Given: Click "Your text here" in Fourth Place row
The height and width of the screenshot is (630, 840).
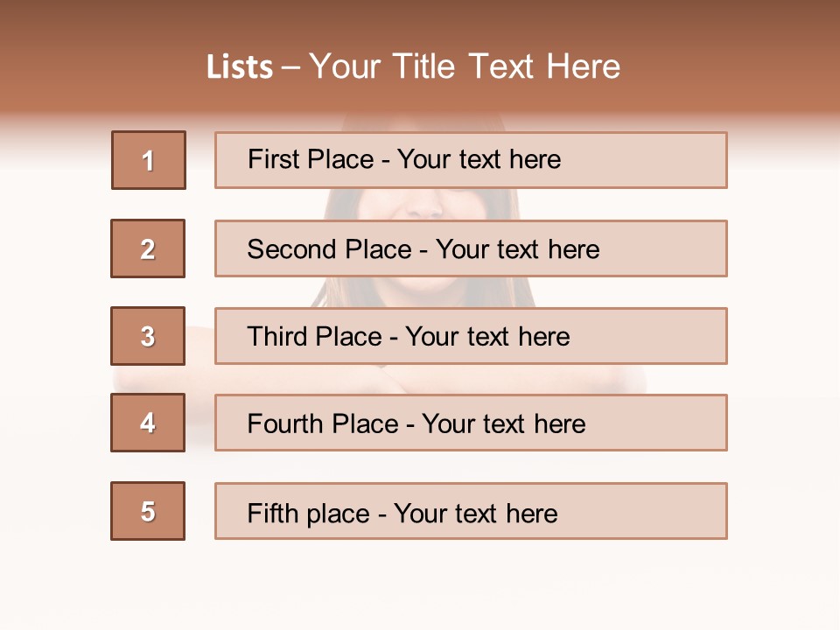Looking at the screenshot, I should 503,424.
